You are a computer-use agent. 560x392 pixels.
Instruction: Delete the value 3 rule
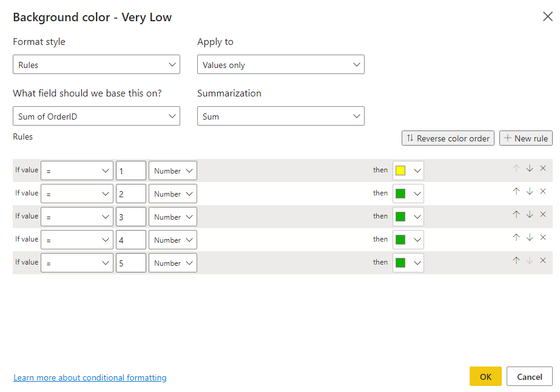[x=543, y=214]
